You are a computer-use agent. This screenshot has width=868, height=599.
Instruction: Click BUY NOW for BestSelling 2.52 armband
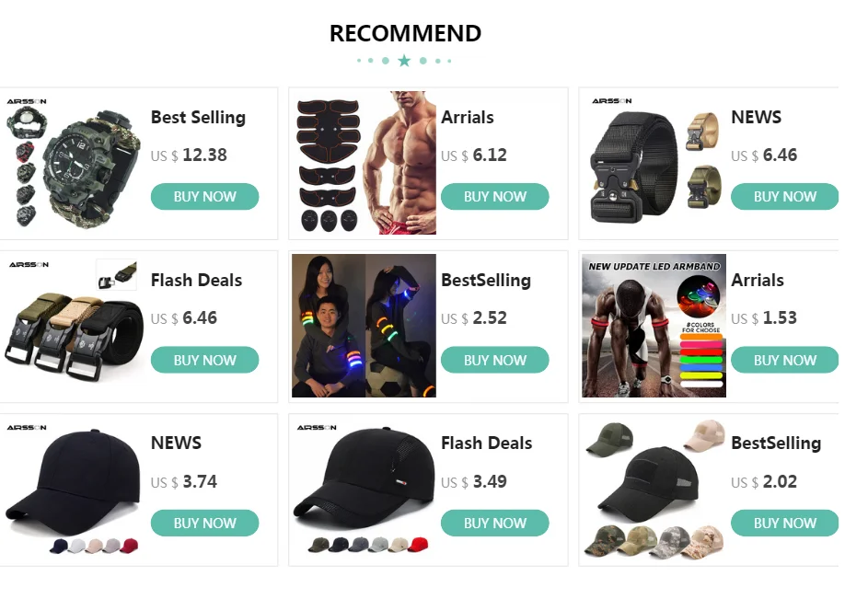tap(494, 360)
